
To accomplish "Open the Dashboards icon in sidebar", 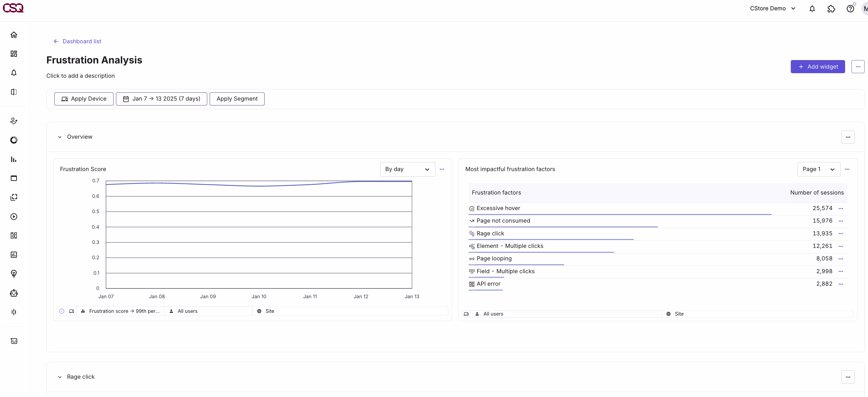I will click(13, 54).
